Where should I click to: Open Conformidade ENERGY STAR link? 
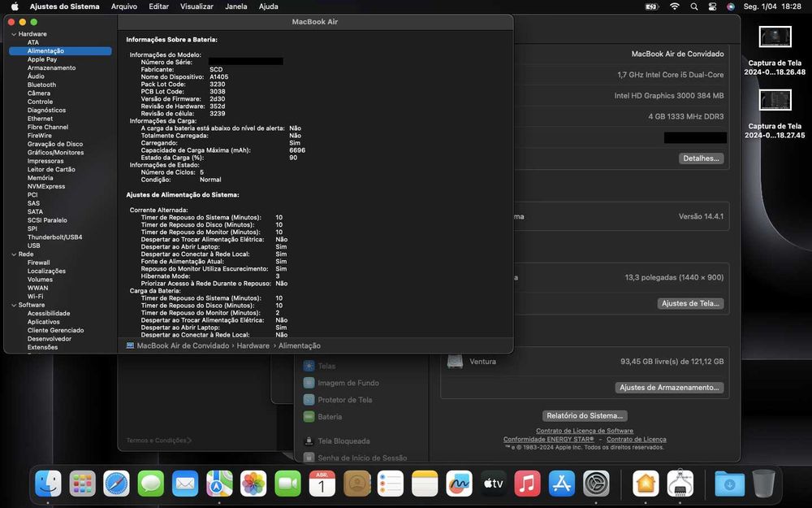(548, 439)
